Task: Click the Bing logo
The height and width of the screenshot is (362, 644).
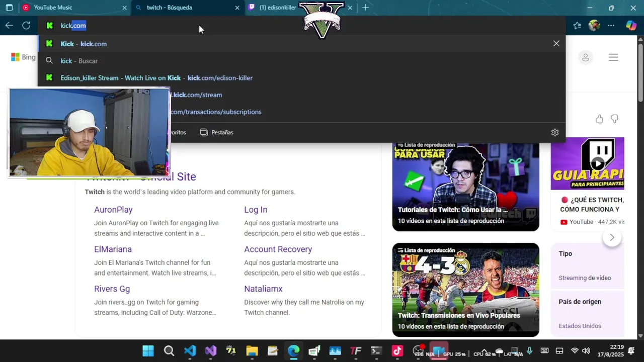Action: (23, 57)
